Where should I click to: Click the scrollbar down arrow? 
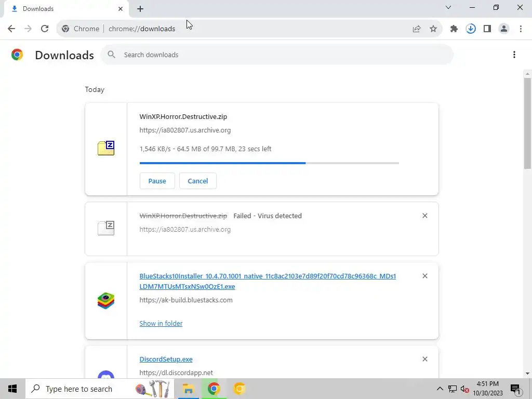coord(527,374)
